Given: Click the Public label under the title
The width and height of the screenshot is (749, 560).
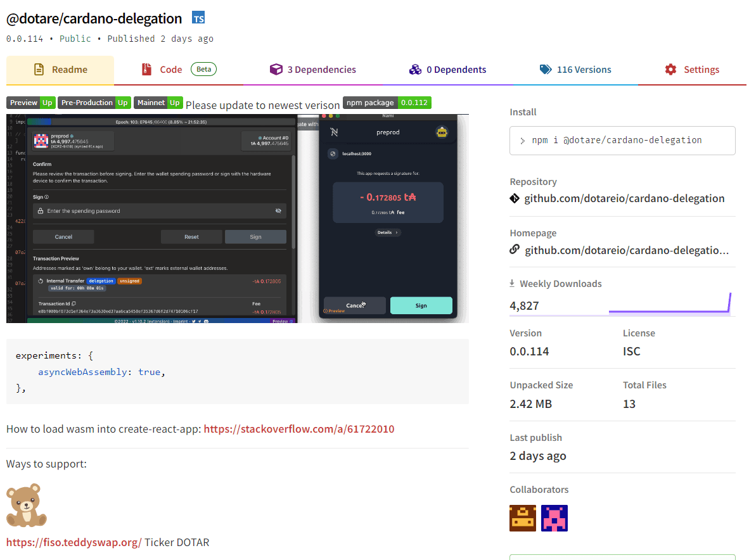Looking at the screenshot, I should 75,39.
